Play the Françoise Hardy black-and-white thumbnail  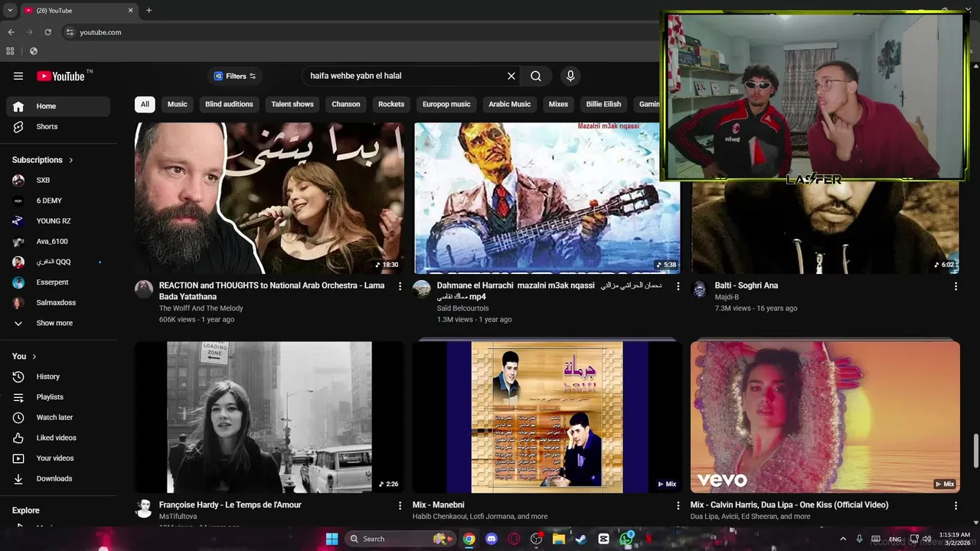pyautogui.click(x=269, y=417)
